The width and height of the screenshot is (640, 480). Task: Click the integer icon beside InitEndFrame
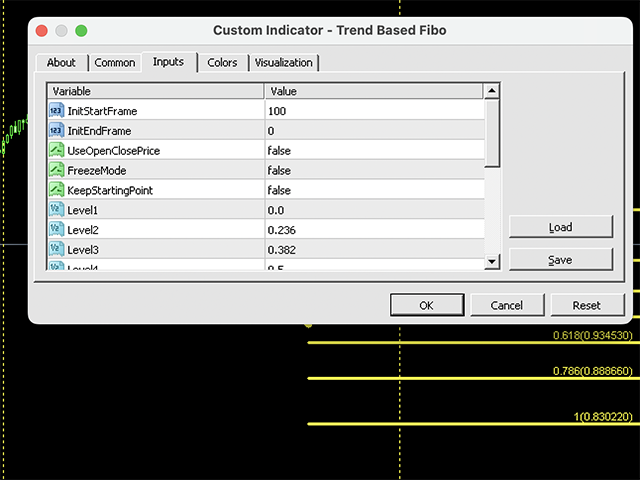coord(57,131)
